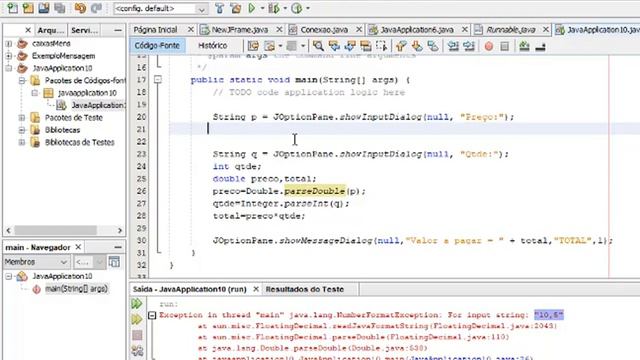Expand the Bibliotecas folder
The width and height of the screenshot is (640, 360).
[x=22, y=130]
